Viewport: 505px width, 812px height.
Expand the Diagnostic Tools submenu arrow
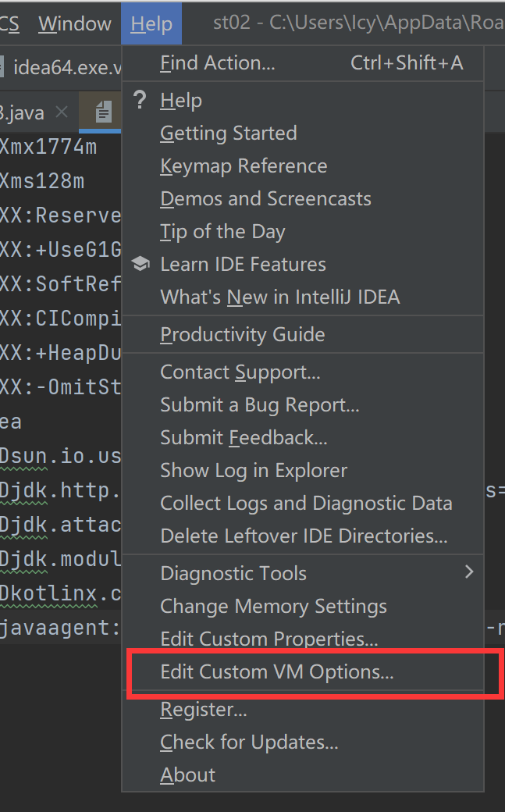(469, 572)
